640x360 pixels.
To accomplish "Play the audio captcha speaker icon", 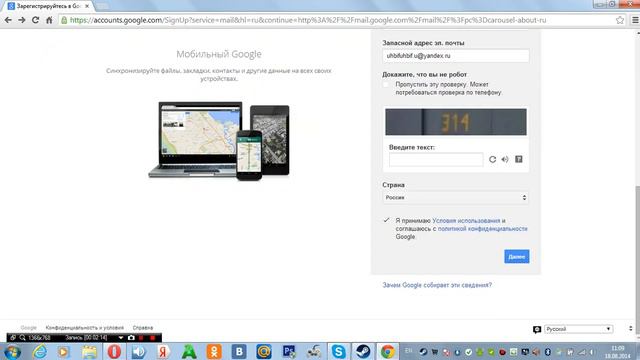I will pyautogui.click(x=505, y=160).
